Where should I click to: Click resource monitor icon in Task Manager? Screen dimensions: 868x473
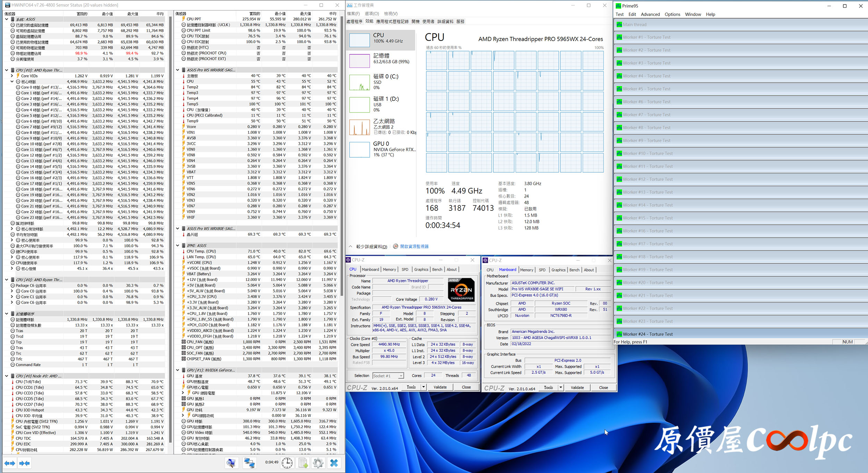coord(395,246)
